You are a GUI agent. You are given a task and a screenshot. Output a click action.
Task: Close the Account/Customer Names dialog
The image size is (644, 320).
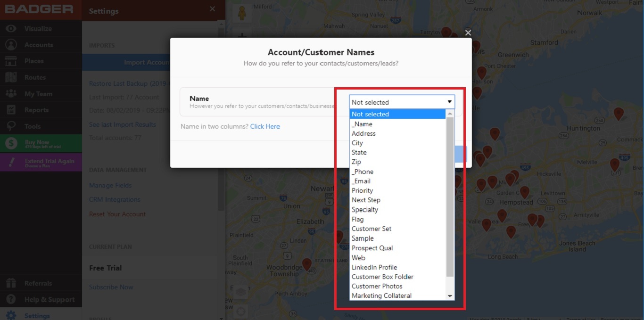[x=468, y=33]
